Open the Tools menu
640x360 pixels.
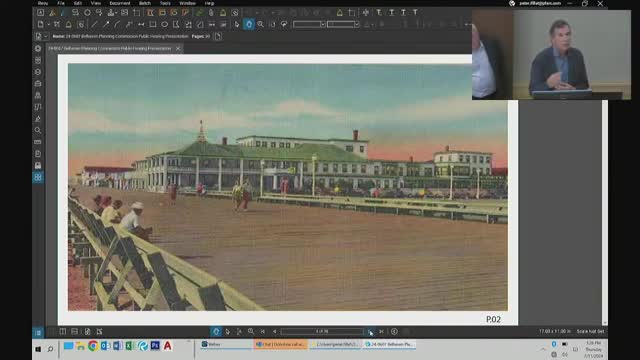tap(165, 3)
